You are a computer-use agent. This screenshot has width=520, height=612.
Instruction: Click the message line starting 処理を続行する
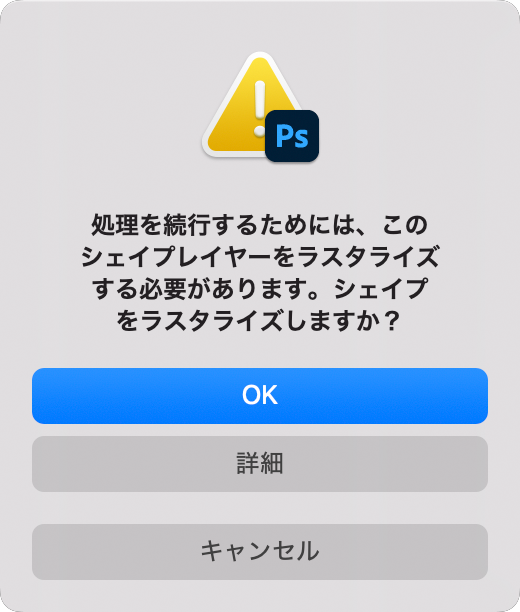tap(260, 225)
